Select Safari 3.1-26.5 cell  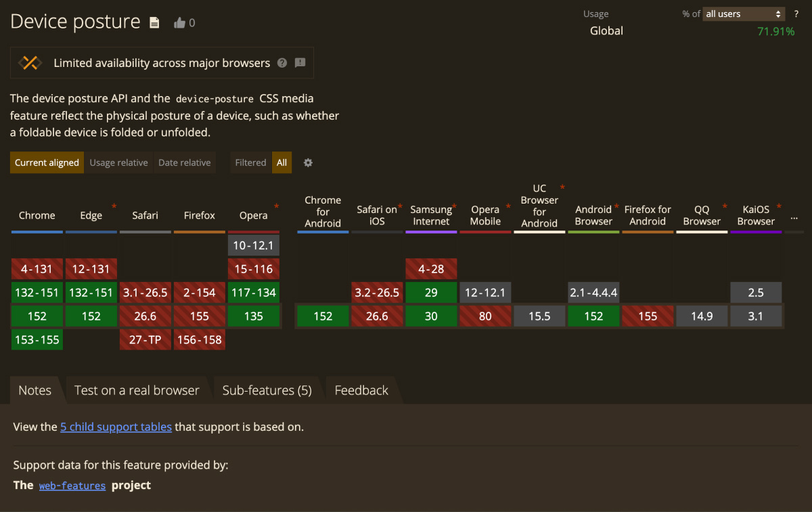pos(145,293)
